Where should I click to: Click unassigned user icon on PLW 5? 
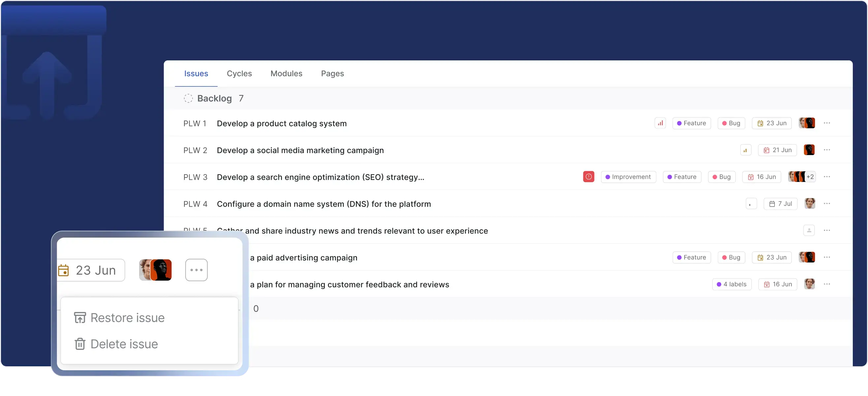point(809,230)
